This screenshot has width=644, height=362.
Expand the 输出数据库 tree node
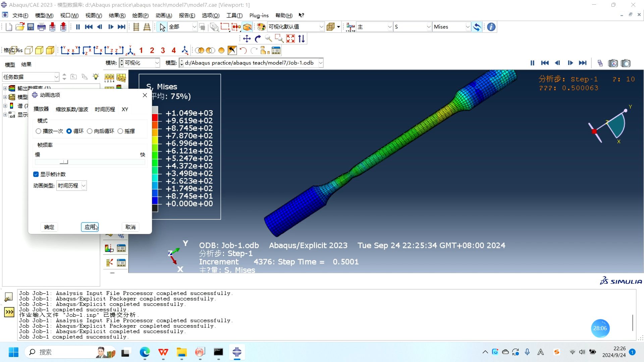(x=5, y=88)
